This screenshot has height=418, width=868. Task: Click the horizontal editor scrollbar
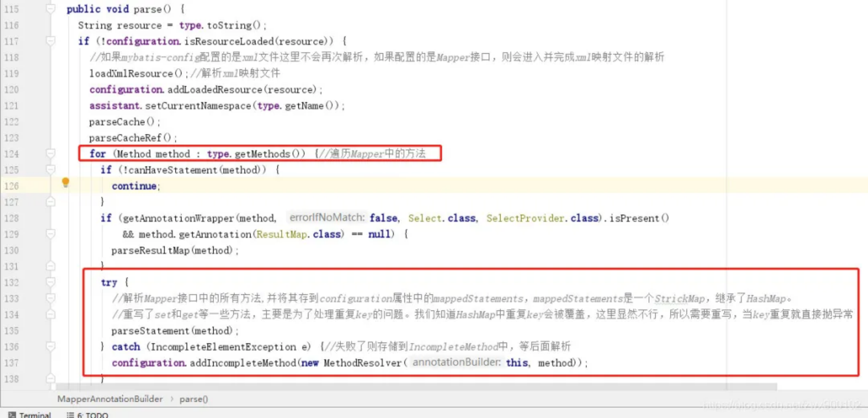coord(407,387)
